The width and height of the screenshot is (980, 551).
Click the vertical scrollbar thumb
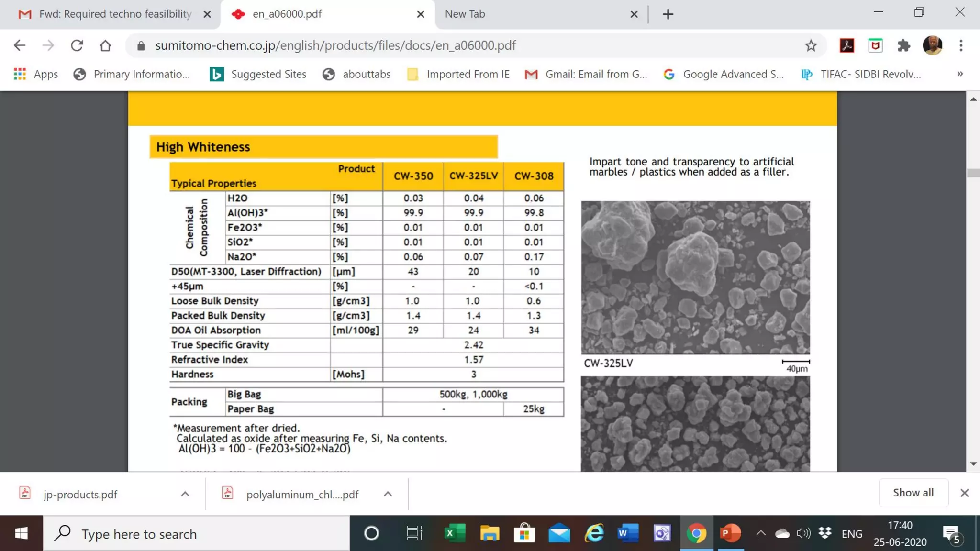point(973,173)
